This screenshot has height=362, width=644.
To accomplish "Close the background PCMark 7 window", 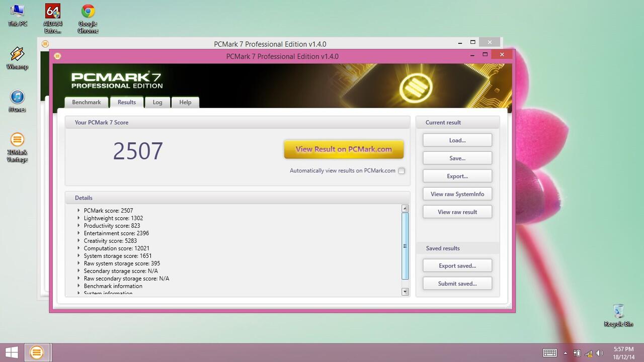I will (x=490, y=42).
